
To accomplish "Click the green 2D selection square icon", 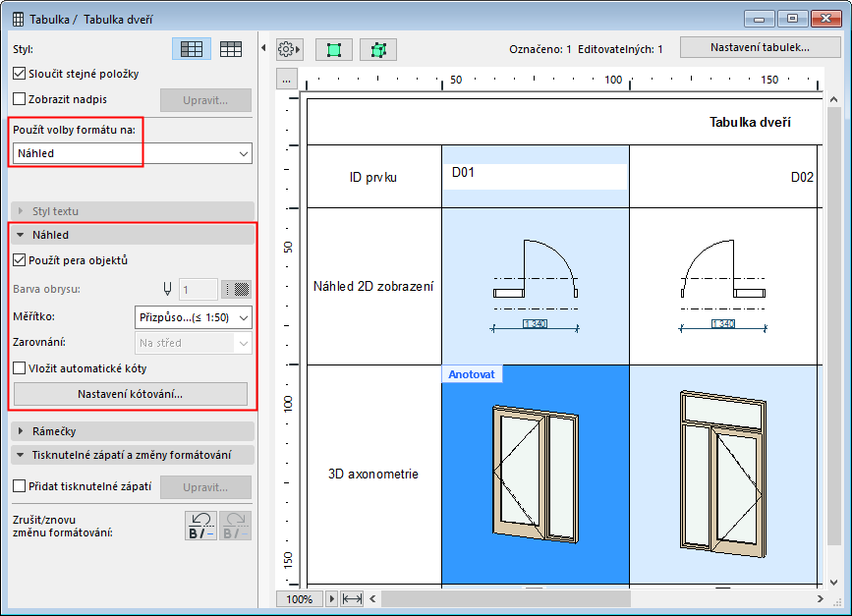I will [x=334, y=48].
